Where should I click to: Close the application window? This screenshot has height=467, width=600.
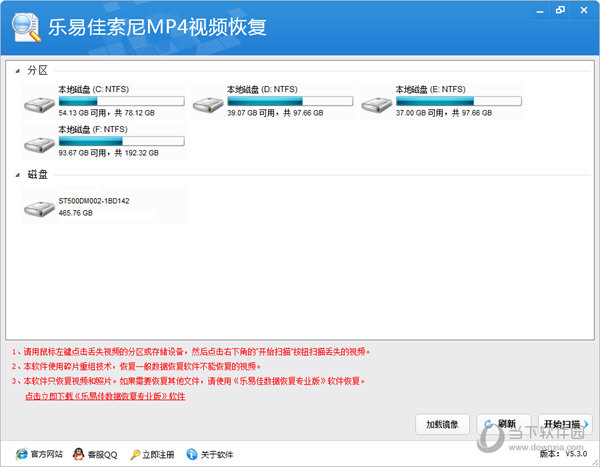(x=584, y=10)
